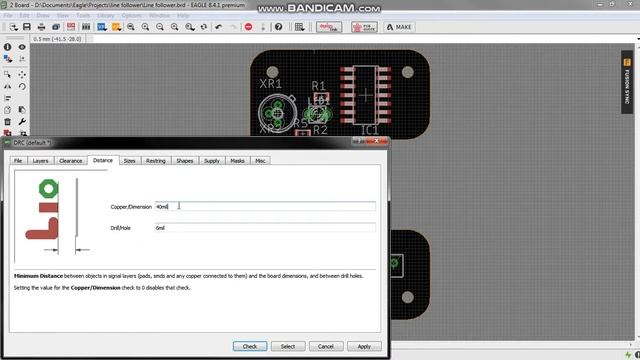Open the CAM processor icon
This screenshot has width=640, height=360.
click(56, 27)
